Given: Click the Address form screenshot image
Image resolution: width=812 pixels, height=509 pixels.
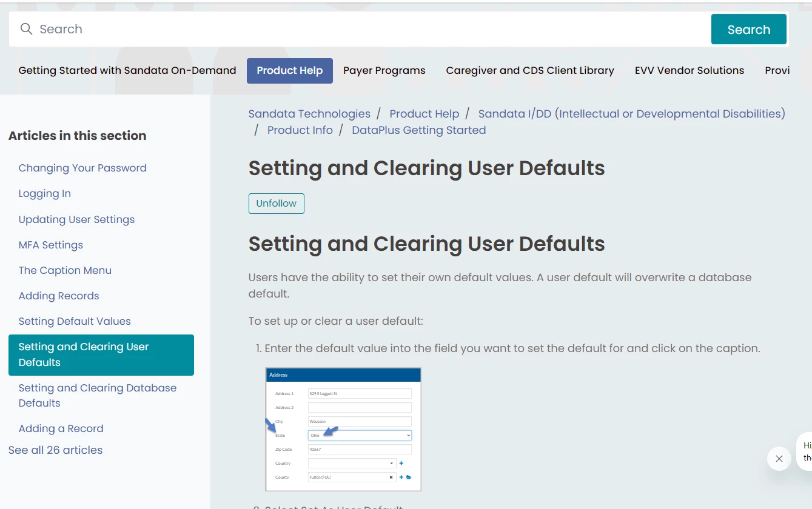Looking at the screenshot, I should (343, 429).
